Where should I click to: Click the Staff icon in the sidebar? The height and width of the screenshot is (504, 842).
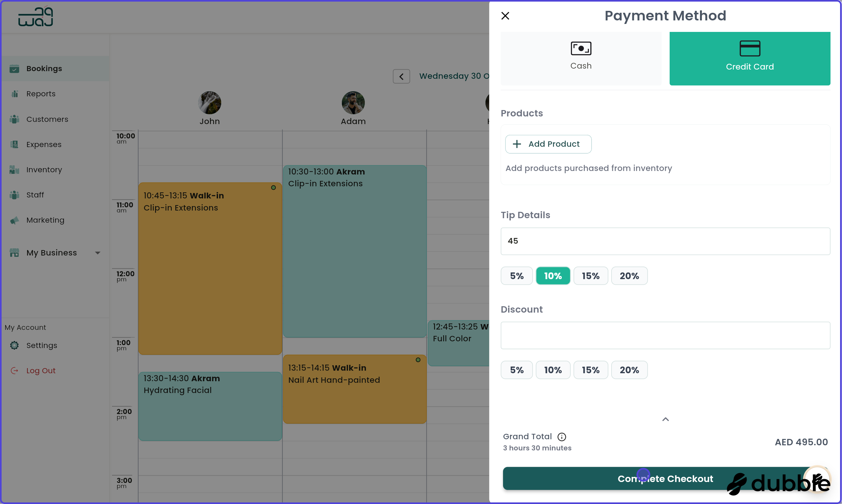[14, 195]
